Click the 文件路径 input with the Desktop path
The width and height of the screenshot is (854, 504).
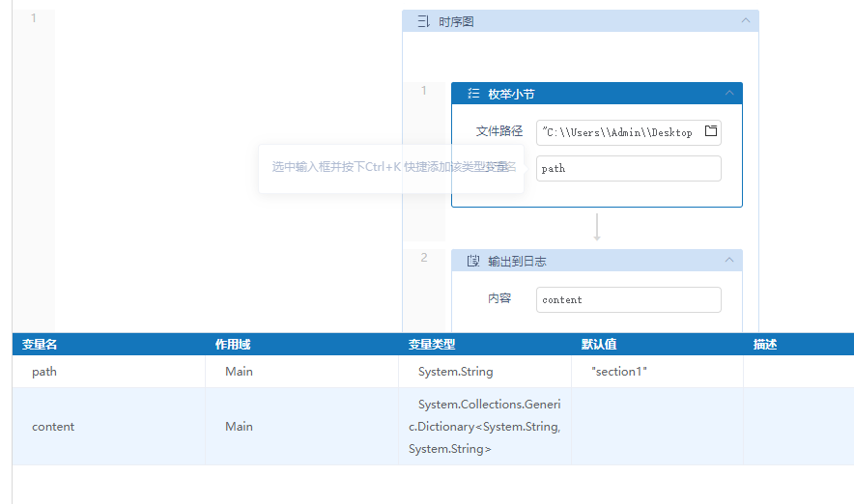click(x=618, y=132)
